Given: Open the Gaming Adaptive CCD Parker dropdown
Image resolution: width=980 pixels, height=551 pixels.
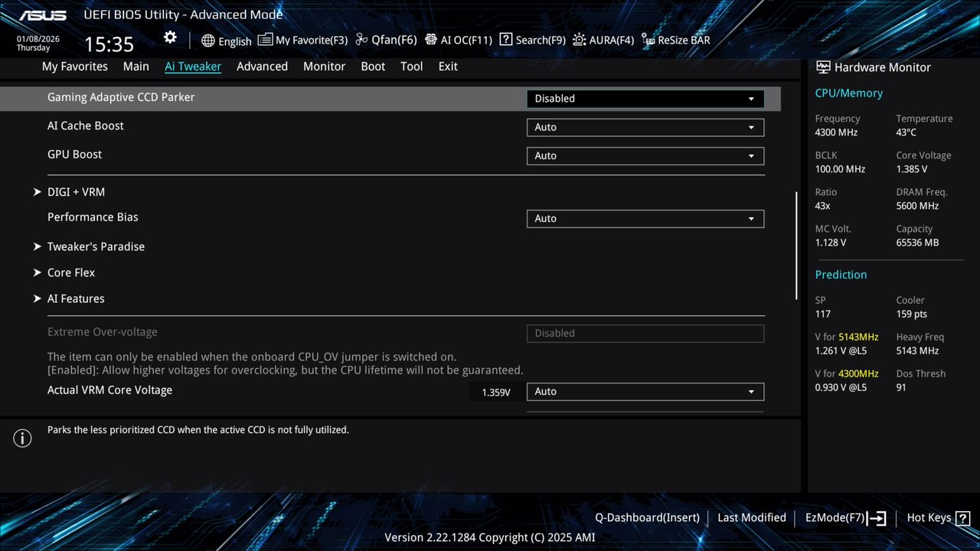Looking at the screenshot, I should [644, 98].
